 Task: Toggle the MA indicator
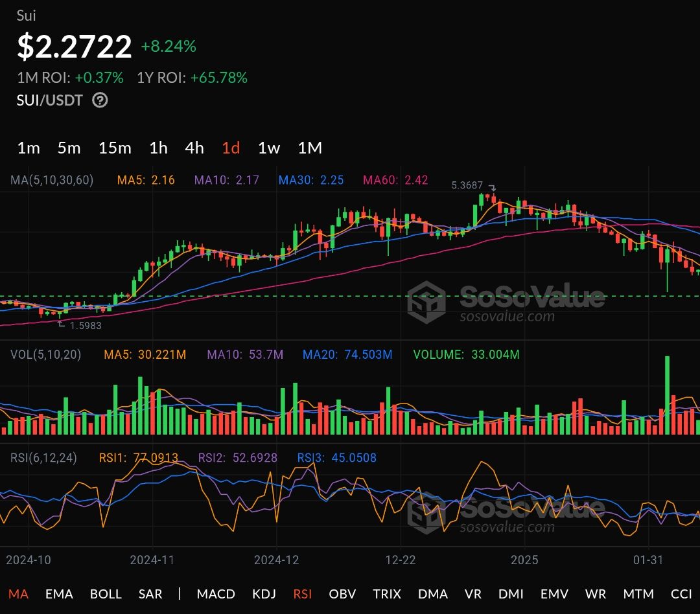pyautogui.click(x=18, y=594)
